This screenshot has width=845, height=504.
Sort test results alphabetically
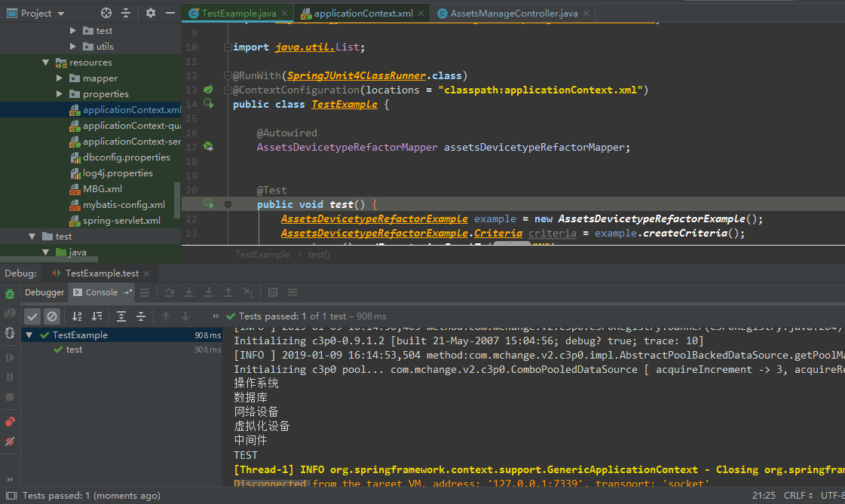pyautogui.click(x=77, y=316)
